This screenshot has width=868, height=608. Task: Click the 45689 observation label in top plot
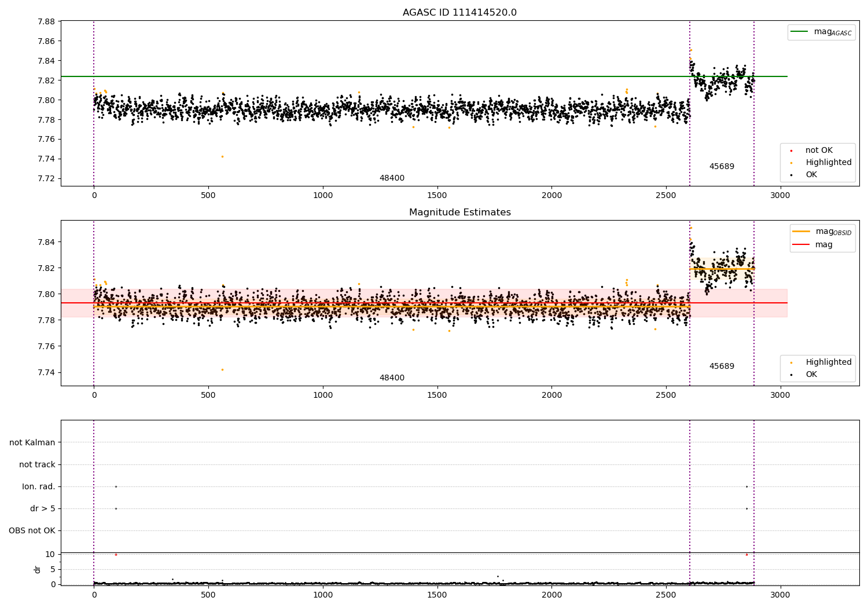[722, 167]
